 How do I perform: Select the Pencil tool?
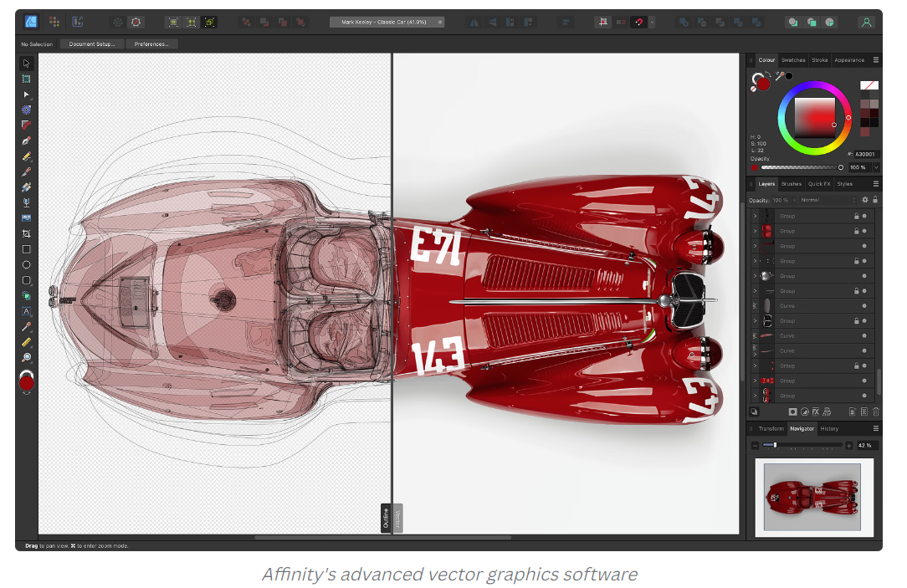(27, 156)
